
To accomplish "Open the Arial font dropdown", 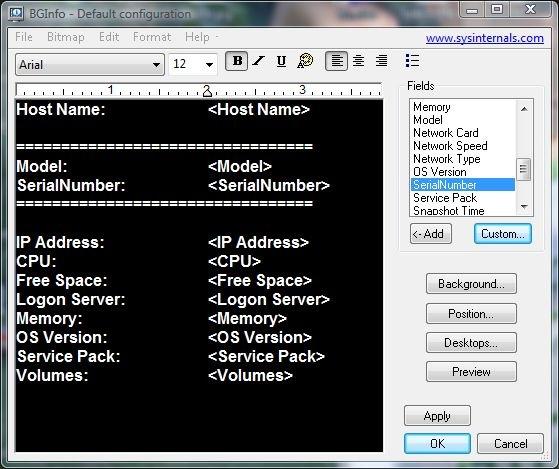I will 90,65.
